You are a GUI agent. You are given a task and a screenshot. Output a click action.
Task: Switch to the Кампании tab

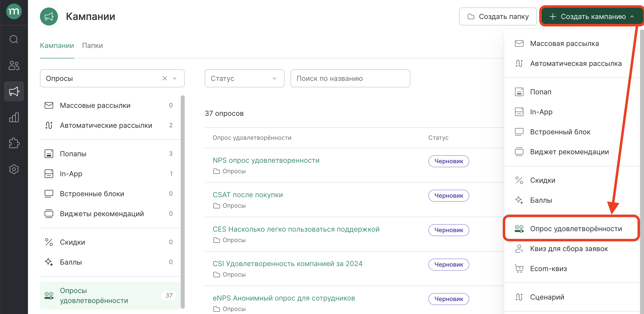pos(57,45)
